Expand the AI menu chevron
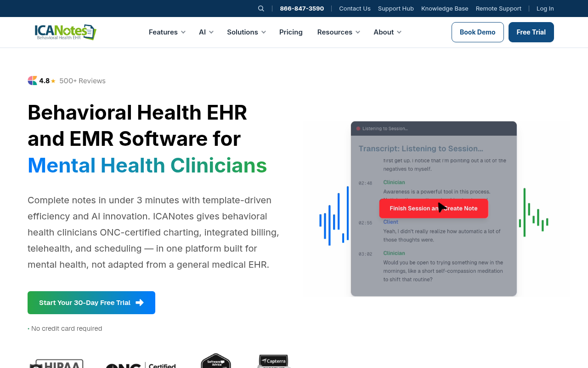The width and height of the screenshot is (588, 368). tap(211, 32)
